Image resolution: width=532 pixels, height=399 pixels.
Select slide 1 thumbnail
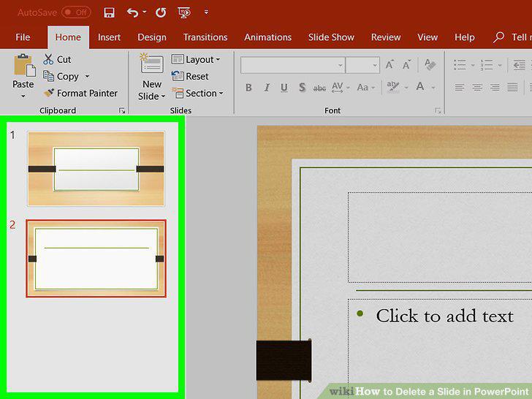96,169
